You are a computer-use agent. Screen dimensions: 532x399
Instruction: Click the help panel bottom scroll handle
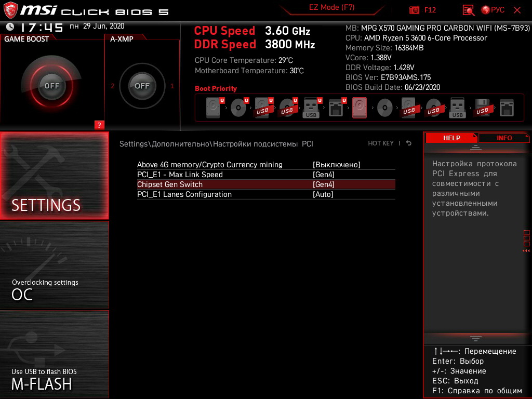476,339
